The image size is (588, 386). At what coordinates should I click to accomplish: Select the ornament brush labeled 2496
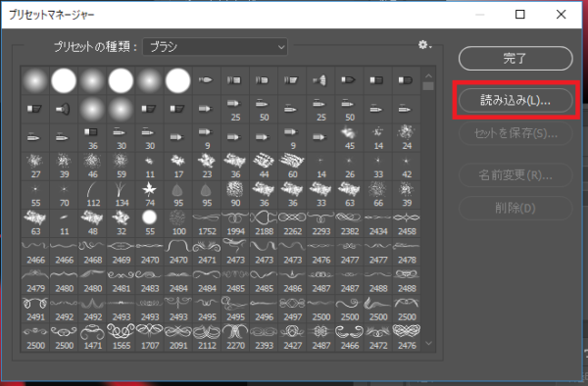(264, 309)
